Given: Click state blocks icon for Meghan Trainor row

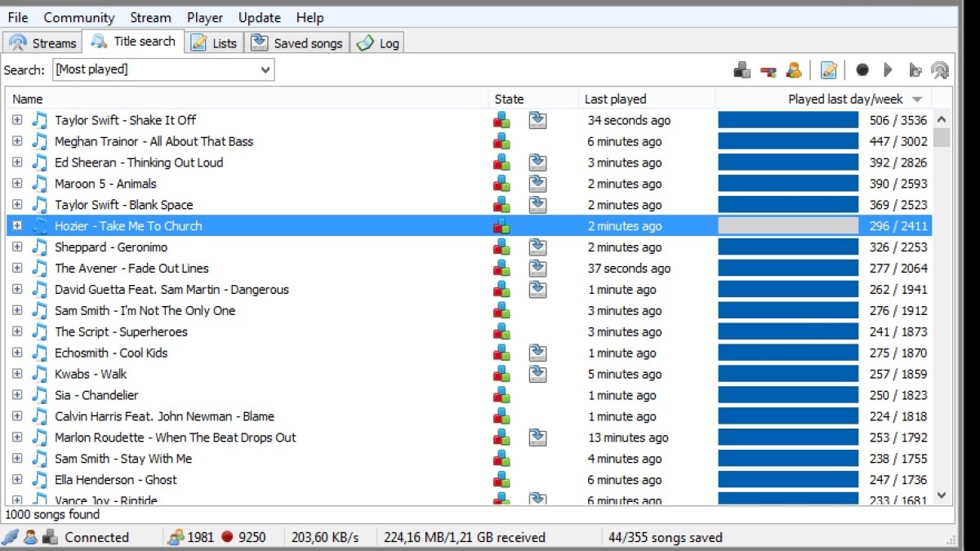Looking at the screenshot, I should [x=501, y=141].
